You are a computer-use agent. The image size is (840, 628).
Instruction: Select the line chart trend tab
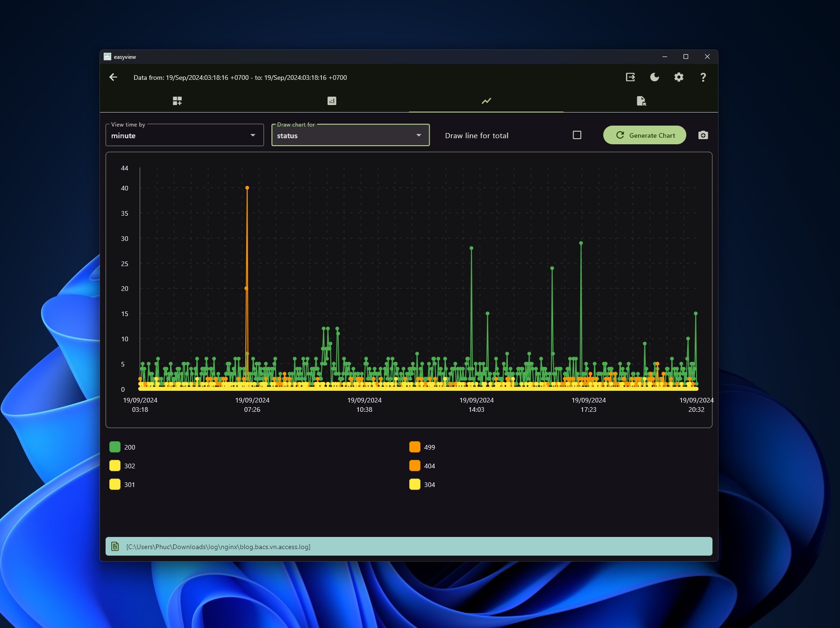coord(486,101)
